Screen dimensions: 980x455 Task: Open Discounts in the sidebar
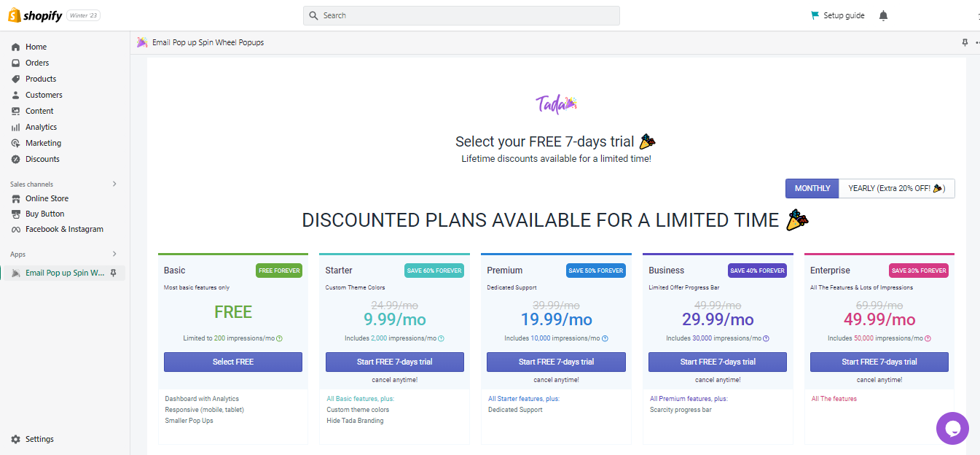coord(42,159)
